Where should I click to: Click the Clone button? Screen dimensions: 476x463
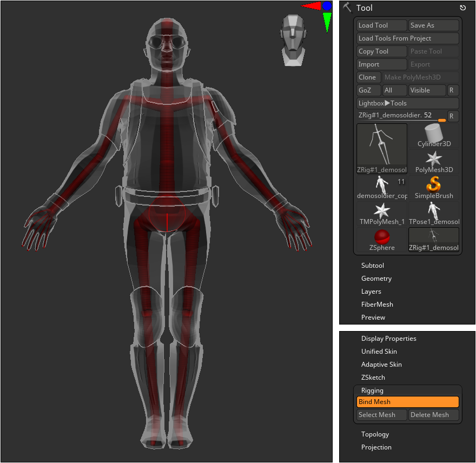pos(368,77)
